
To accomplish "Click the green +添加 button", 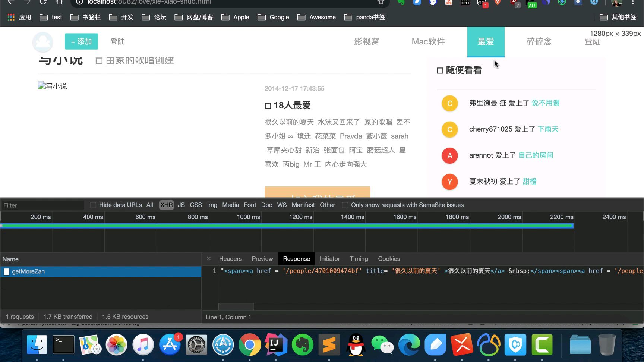I will tap(81, 41).
